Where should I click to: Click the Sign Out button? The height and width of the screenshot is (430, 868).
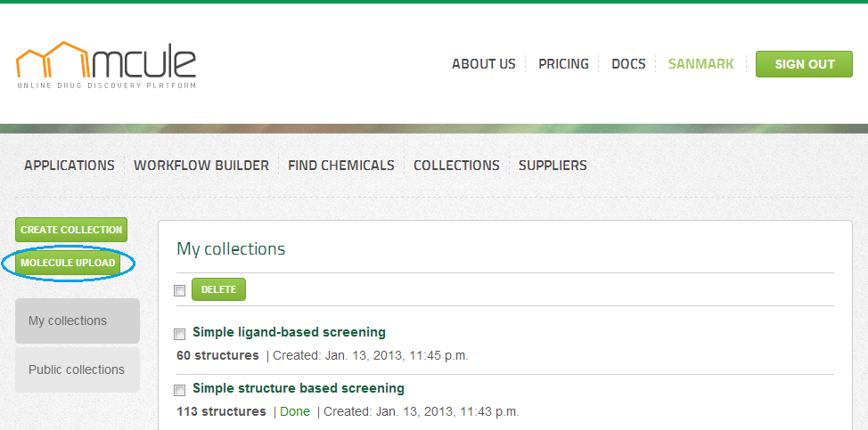pyautogui.click(x=804, y=64)
